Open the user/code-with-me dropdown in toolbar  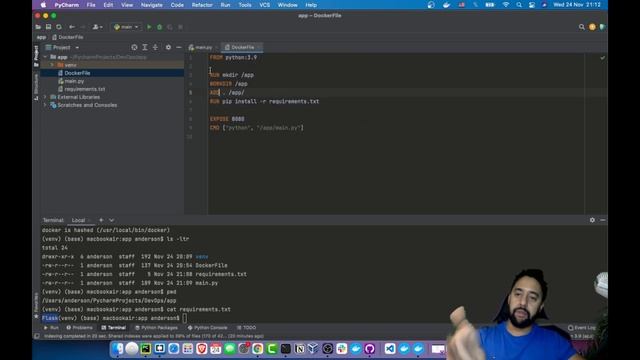pyautogui.click(x=98, y=27)
